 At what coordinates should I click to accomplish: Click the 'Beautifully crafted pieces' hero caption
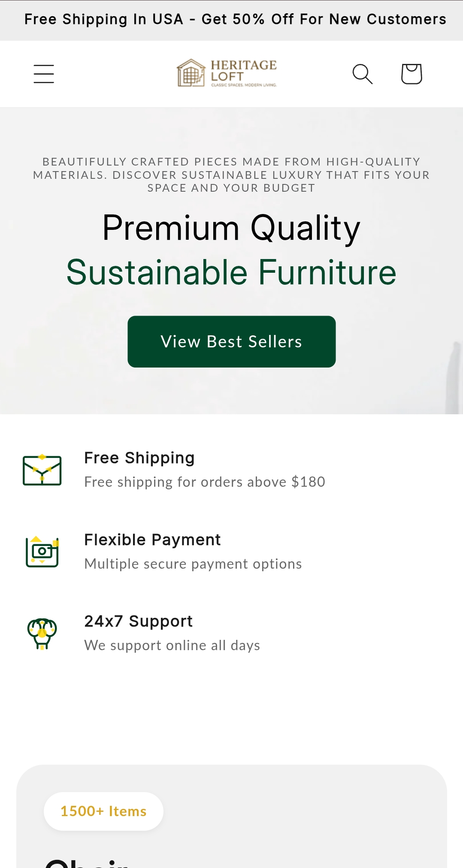tap(231, 175)
